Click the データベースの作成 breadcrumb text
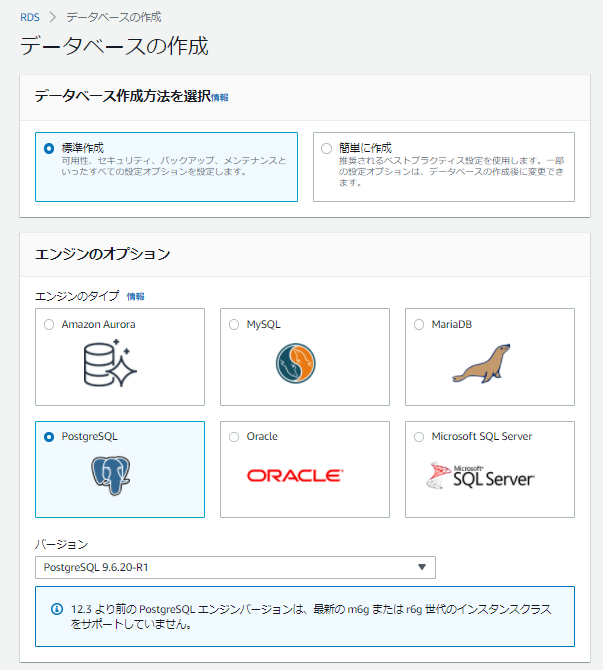This screenshot has height=670, width=603. tap(114, 17)
